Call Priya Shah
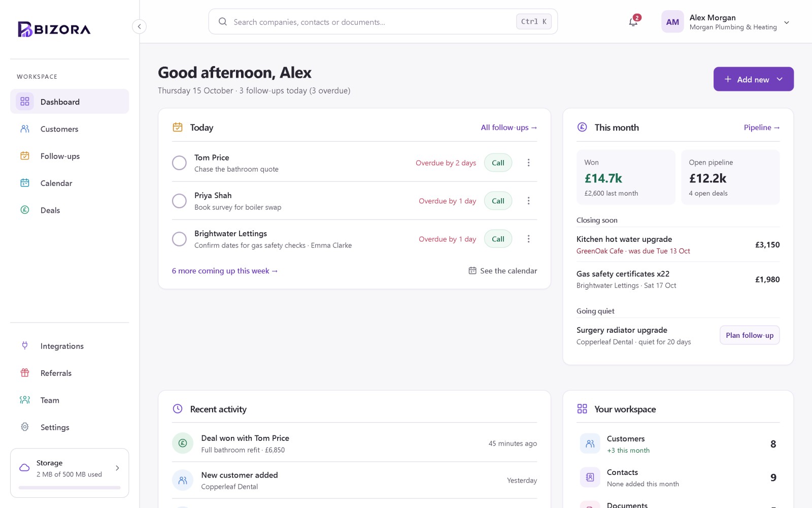Viewport: 812px width, 508px height. coord(498,201)
